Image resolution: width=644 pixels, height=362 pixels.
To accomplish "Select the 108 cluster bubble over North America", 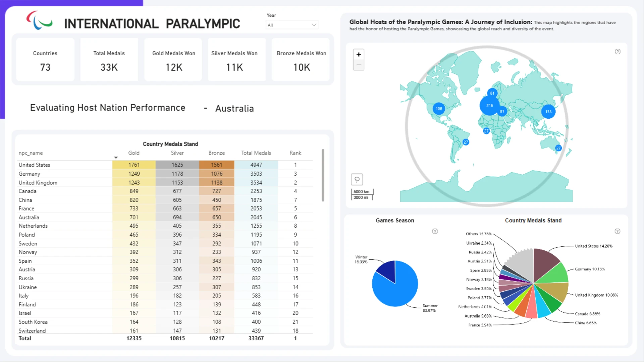I will pyautogui.click(x=439, y=109).
